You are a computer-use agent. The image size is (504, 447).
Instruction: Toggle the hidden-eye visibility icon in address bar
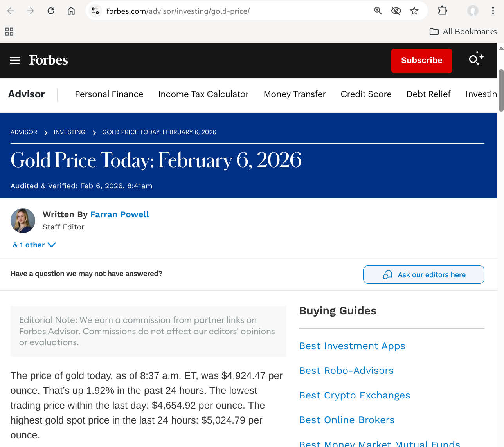[396, 11]
